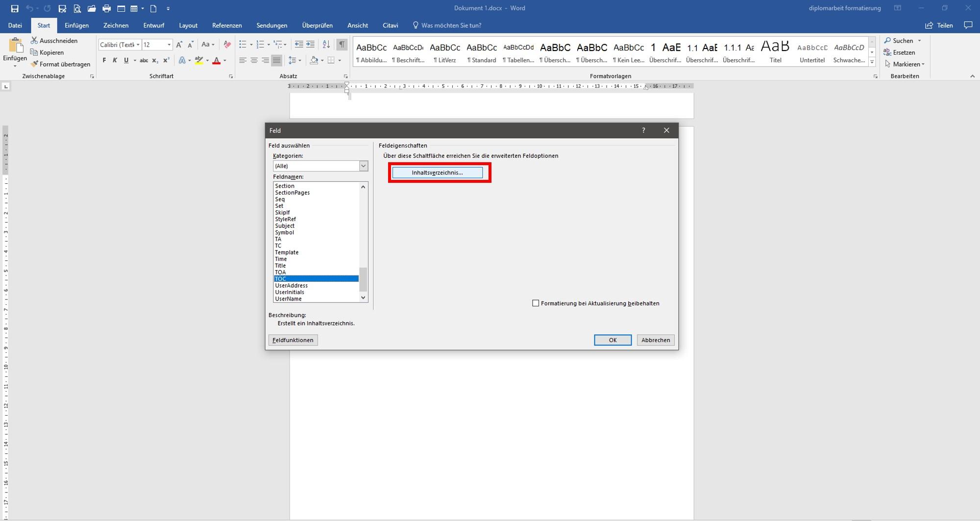
Task: Toggle underline formatting button
Action: (x=126, y=60)
